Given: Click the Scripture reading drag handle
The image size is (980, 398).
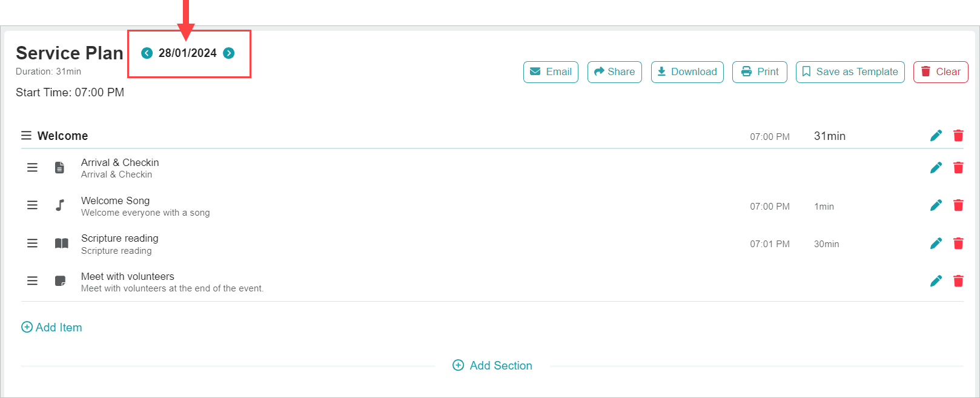Looking at the screenshot, I should pos(33,244).
